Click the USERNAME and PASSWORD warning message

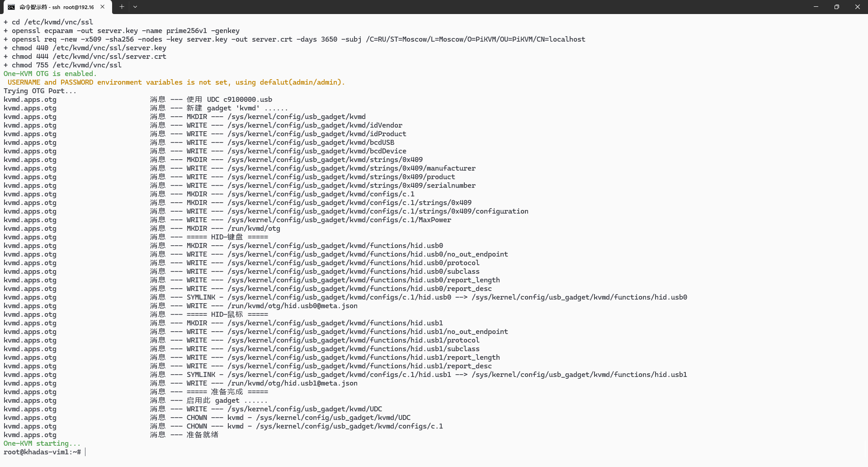176,82
